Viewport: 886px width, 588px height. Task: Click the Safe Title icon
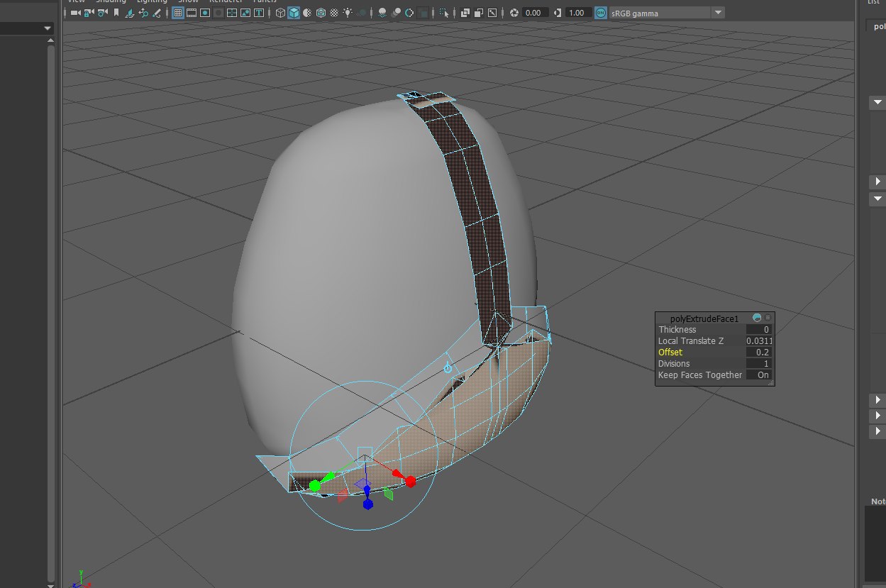[259, 13]
